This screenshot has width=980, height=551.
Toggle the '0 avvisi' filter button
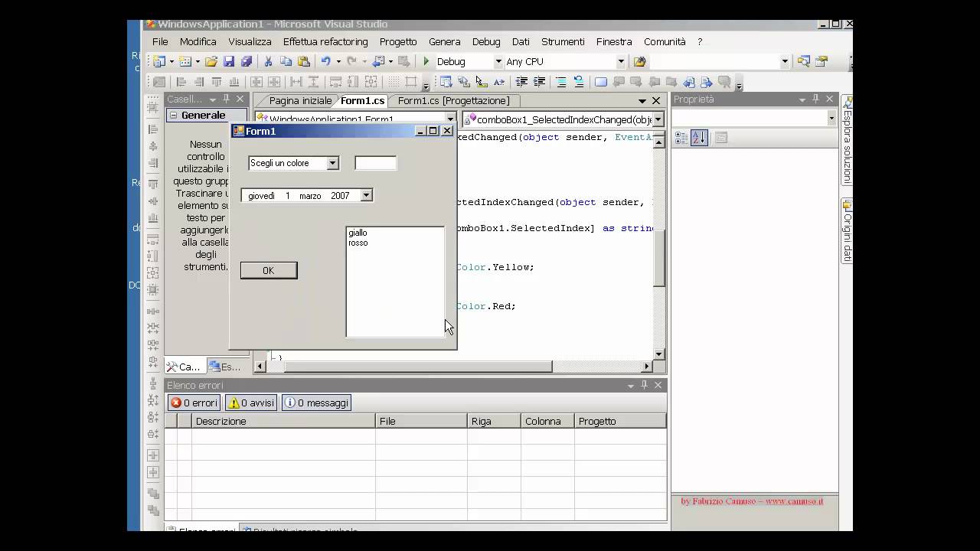(x=251, y=403)
